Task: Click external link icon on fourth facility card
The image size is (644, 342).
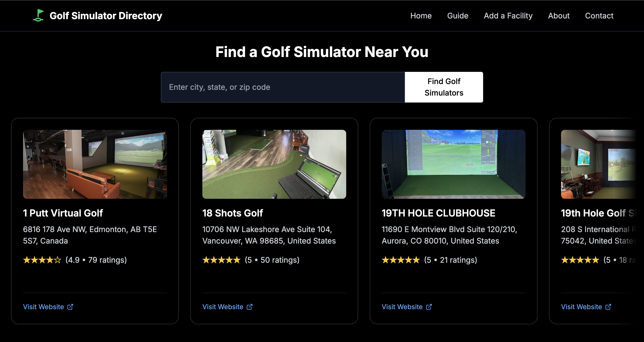Action: point(608,307)
